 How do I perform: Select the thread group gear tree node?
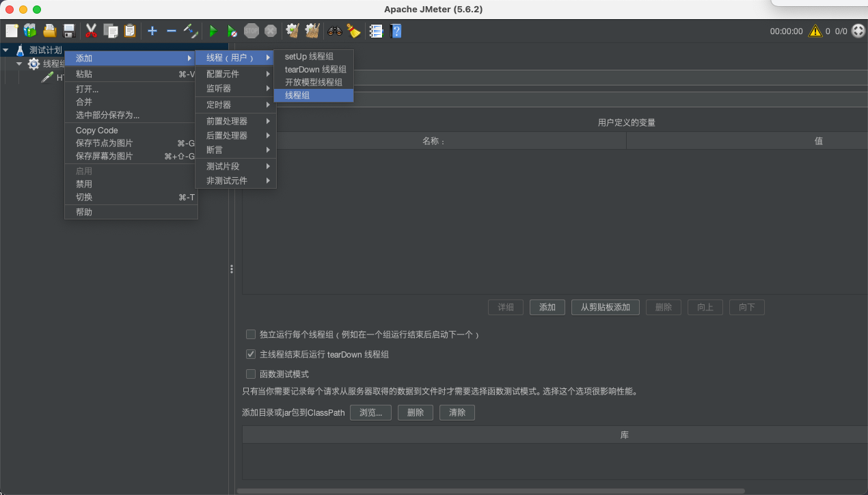pyautogui.click(x=33, y=64)
